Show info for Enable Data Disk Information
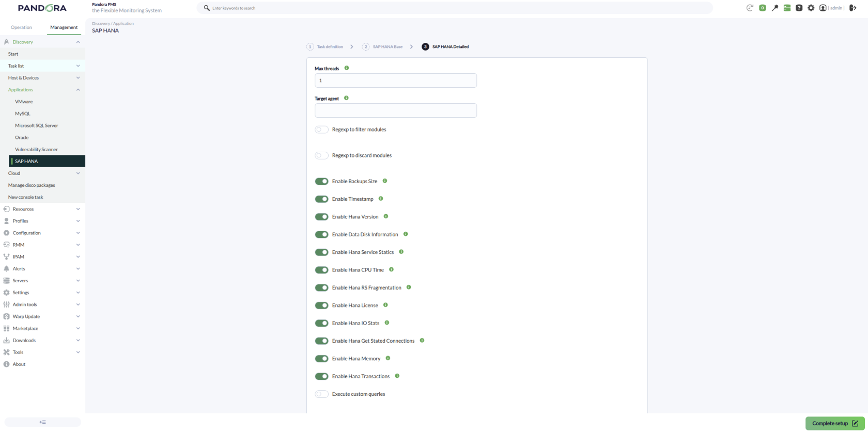The width and height of the screenshot is (868, 433). point(406,234)
